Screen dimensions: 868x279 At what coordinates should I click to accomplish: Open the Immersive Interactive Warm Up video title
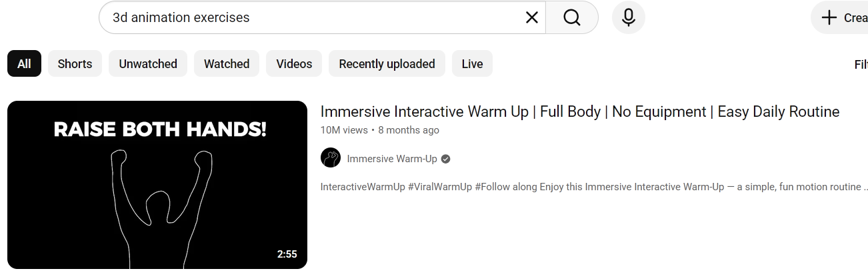tap(580, 111)
